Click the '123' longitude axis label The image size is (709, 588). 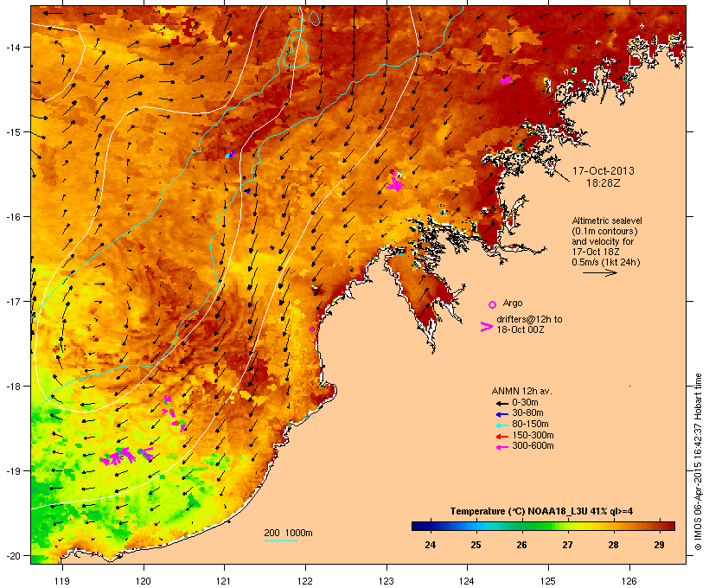386,581
